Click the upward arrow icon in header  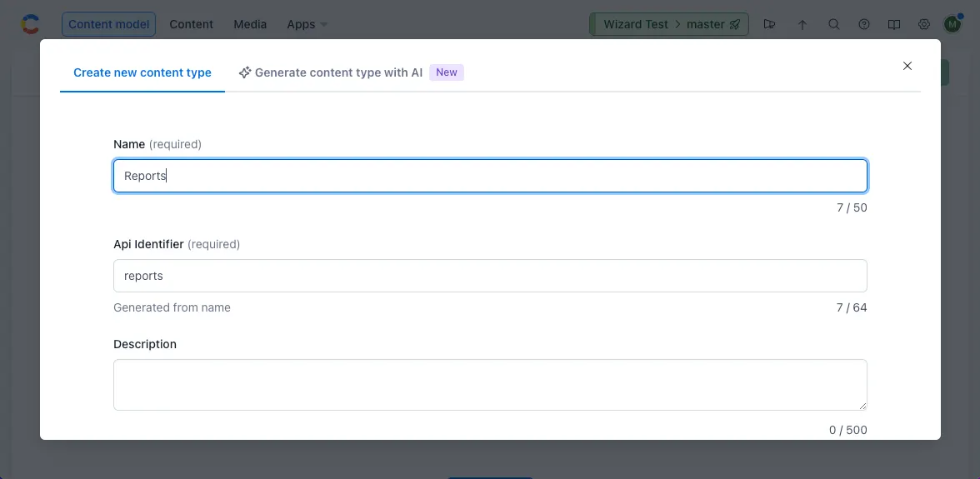(x=802, y=24)
